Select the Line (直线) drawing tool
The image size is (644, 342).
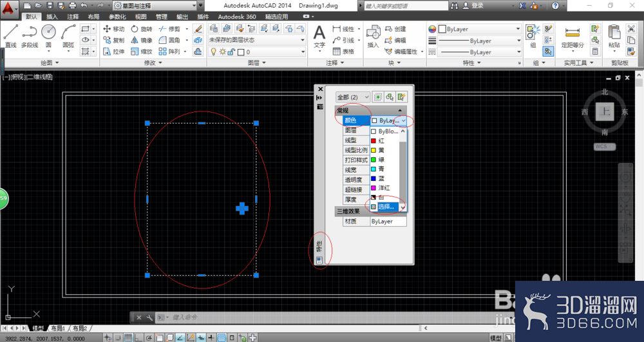(11, 36)
